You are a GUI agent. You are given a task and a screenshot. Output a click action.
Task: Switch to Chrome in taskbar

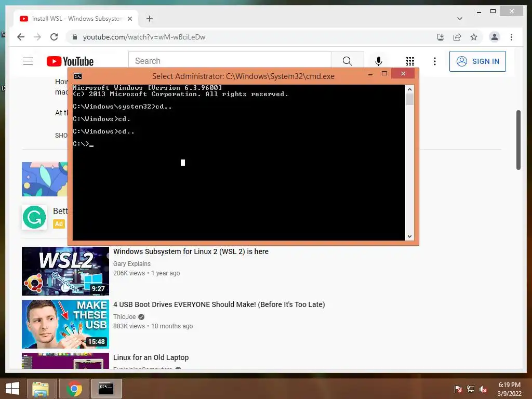point(74,389)
